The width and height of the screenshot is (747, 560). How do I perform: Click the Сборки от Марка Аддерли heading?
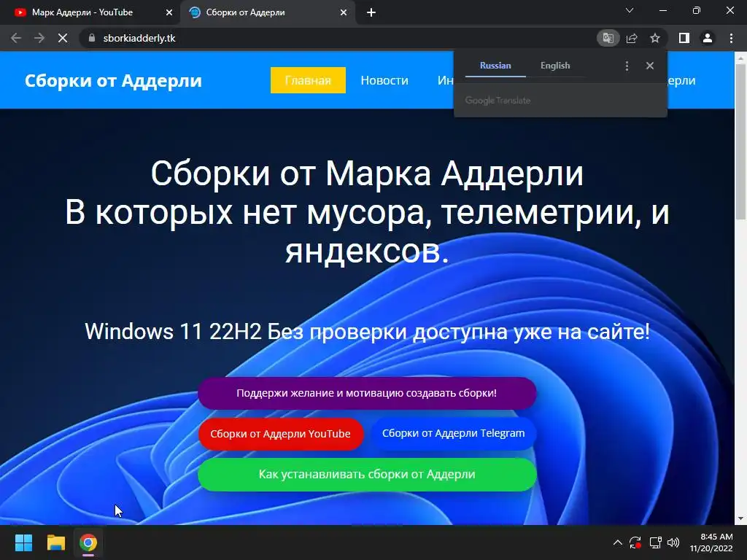367,174
